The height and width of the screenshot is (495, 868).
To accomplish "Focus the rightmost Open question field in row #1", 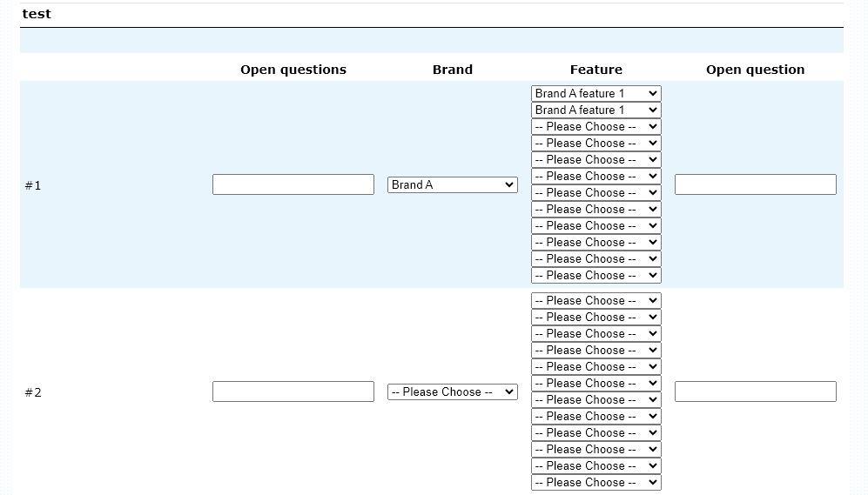I will coord(755,184).
